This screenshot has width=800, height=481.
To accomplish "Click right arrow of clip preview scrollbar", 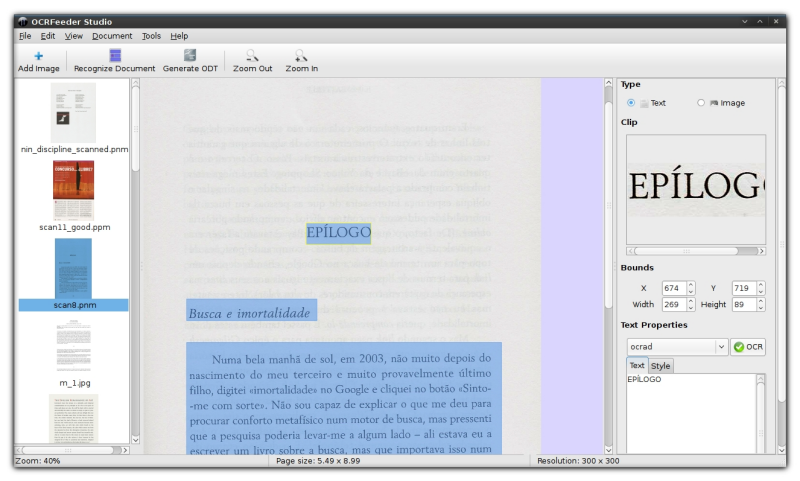I will click(x=762, y=251).
